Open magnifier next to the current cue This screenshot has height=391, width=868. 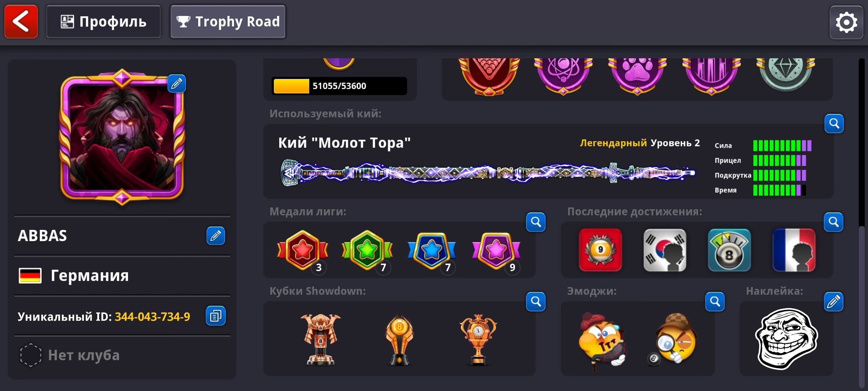point(834,124)
